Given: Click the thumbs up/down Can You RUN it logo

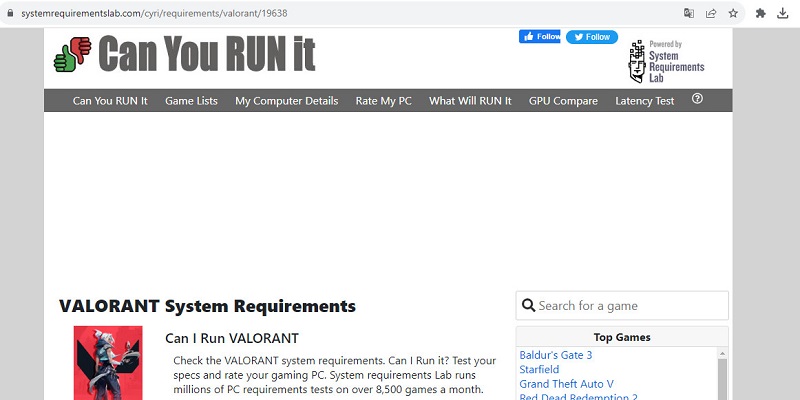Looking at the screenshot, I should pyautogui.click(x=72, y=54).
